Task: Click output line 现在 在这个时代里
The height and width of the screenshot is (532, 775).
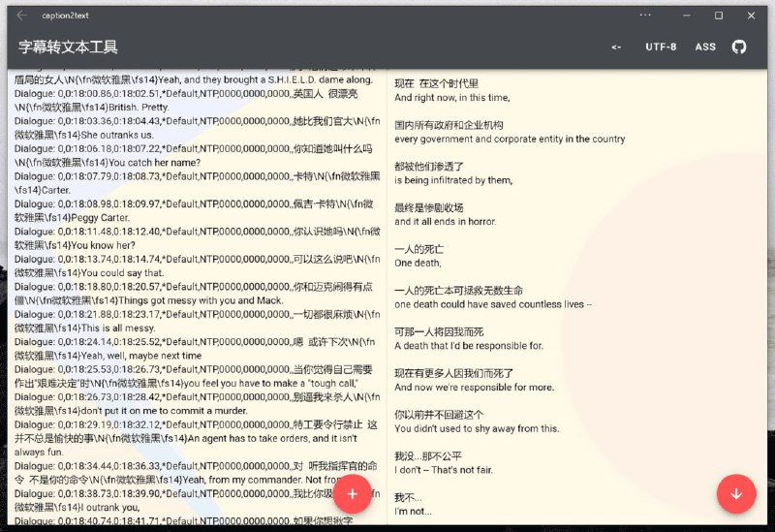Action: point(437,83)
